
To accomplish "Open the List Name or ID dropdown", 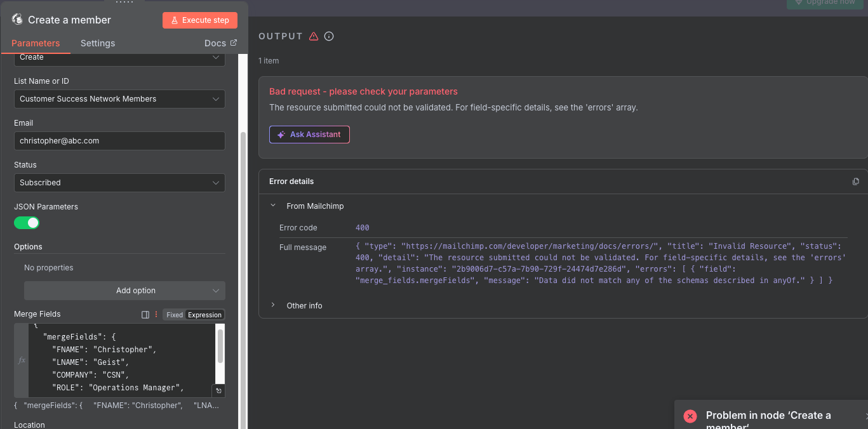I will (x=119, y=99).
